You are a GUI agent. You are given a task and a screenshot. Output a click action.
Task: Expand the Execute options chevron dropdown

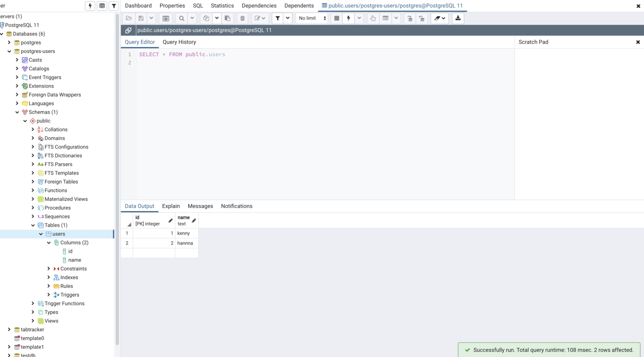(x=359, y=18)
